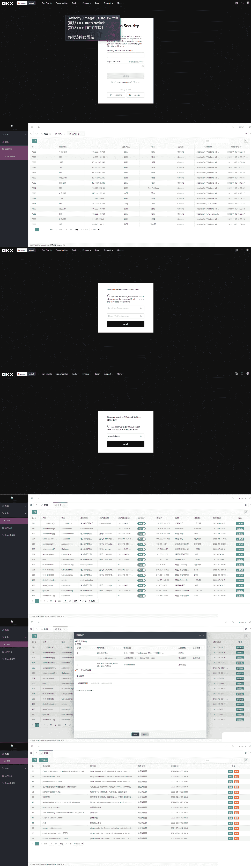The image size is (251, 868).
Task: Click next on the email and phone verification page
Action: 125,324
